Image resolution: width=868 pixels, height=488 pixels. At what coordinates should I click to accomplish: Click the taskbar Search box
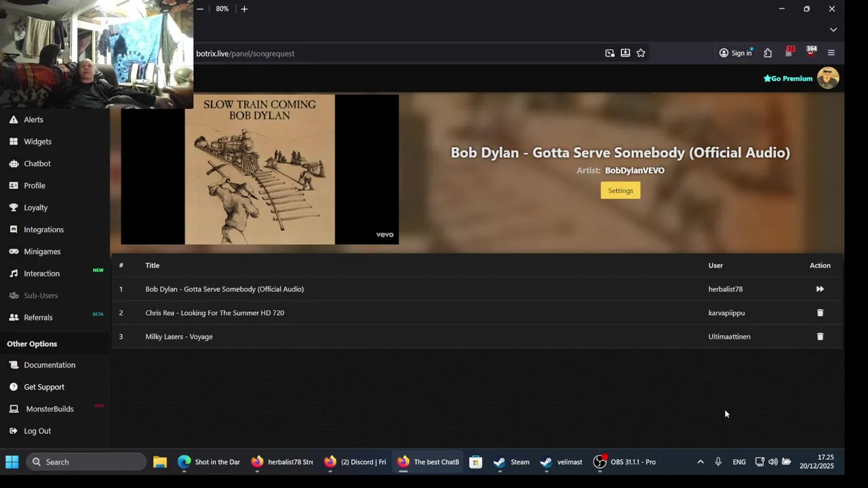87,462
